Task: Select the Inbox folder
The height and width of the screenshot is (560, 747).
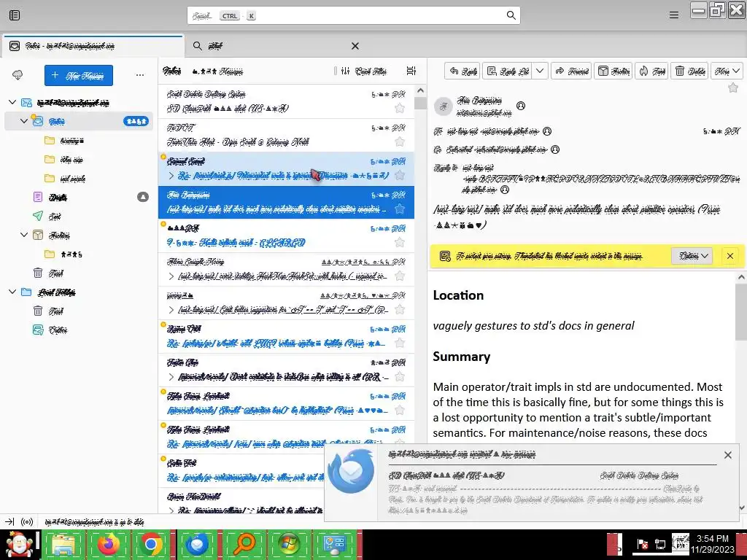Action: pos(79,122)
